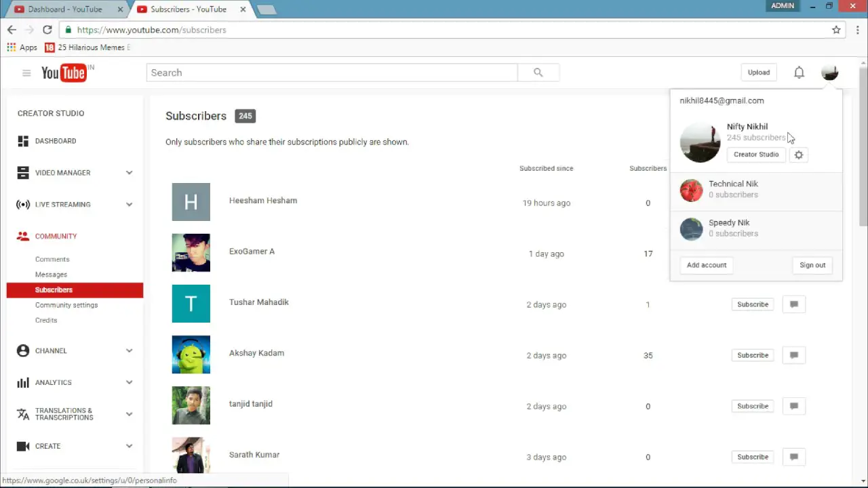Click Akshay Kadam avatar thumbnail
Image resolution: width=868 pixels, height=488 pixels.
click(191, 354)
